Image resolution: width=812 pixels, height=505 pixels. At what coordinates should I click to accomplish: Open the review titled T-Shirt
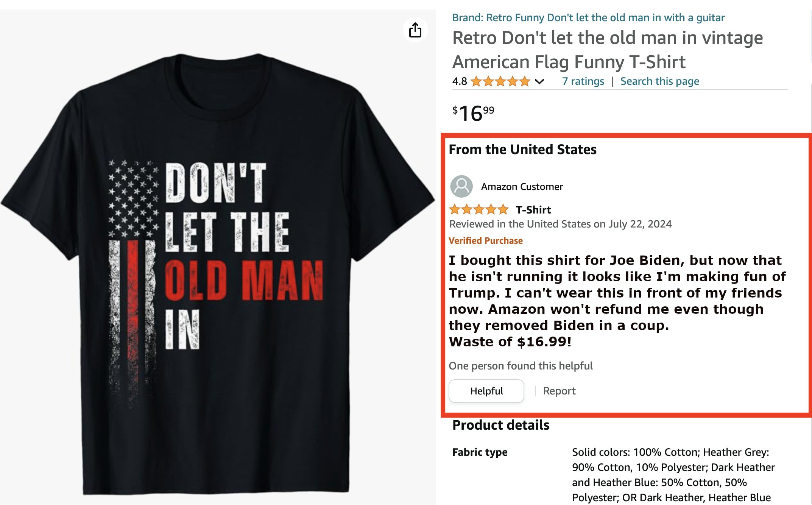point(533,210)
